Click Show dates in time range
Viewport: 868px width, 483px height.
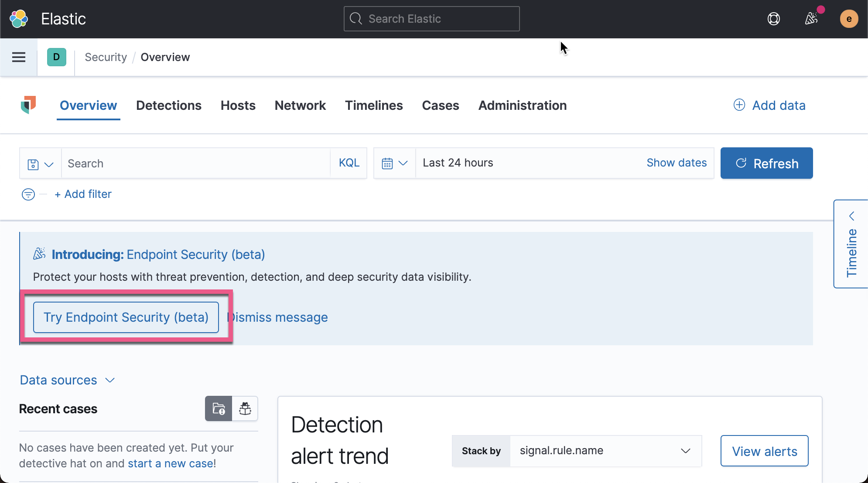coord(677,163)
